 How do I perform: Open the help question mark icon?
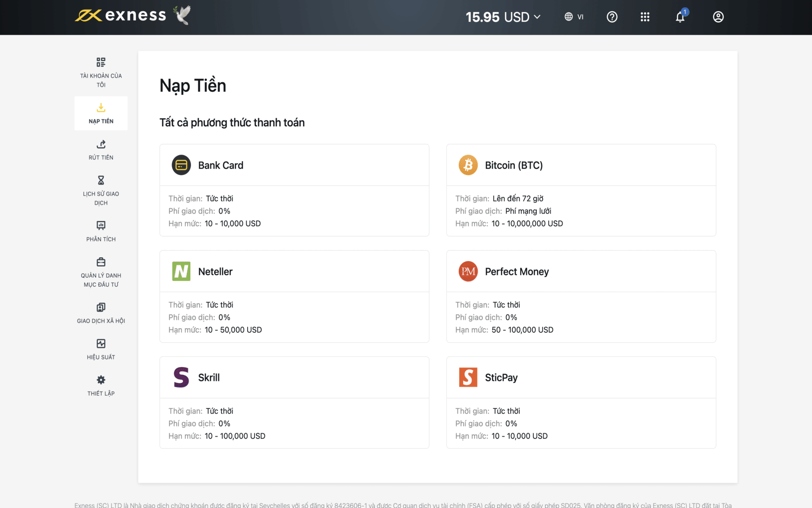coord(612,17)
